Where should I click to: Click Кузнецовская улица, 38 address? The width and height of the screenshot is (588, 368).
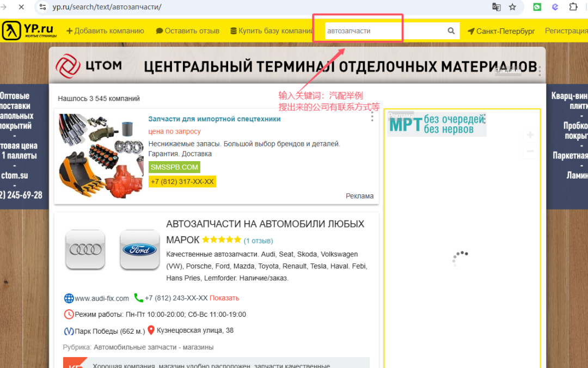click(195, 330)
